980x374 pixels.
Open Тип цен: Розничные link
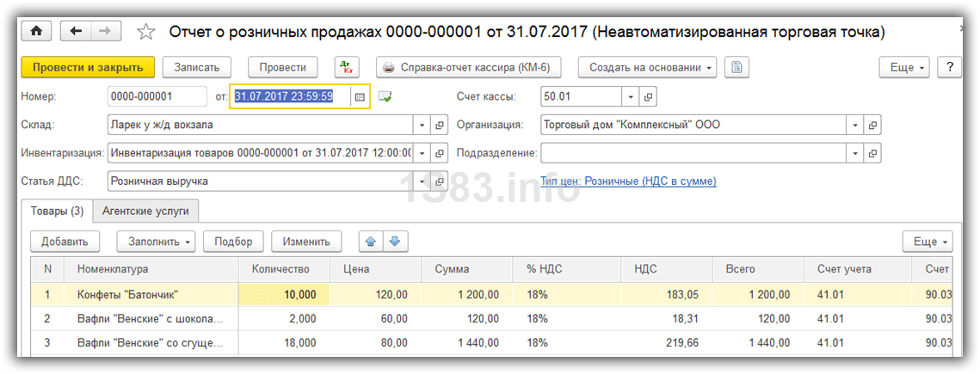click(629, 181)
